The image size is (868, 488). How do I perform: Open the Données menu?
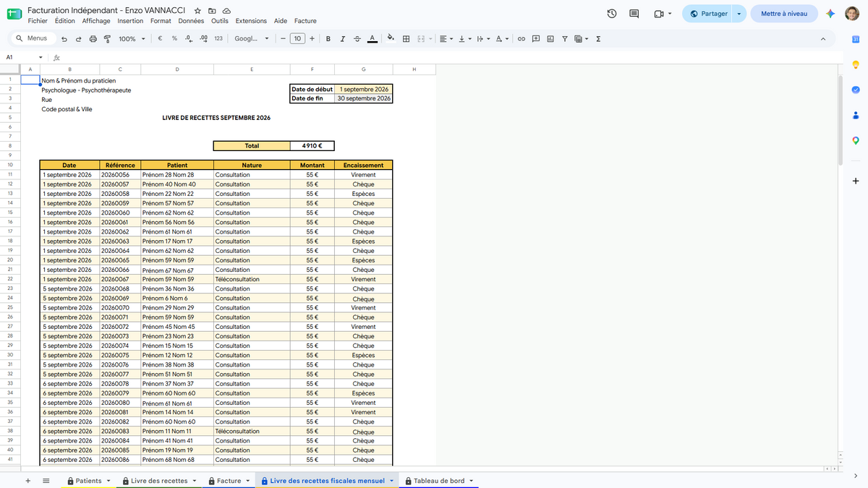[x=191, y=21]
